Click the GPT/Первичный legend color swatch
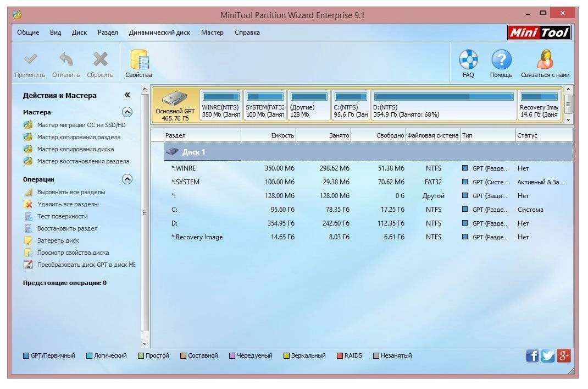The height and width of the screenshot is (389, 588). coord(26,355)
